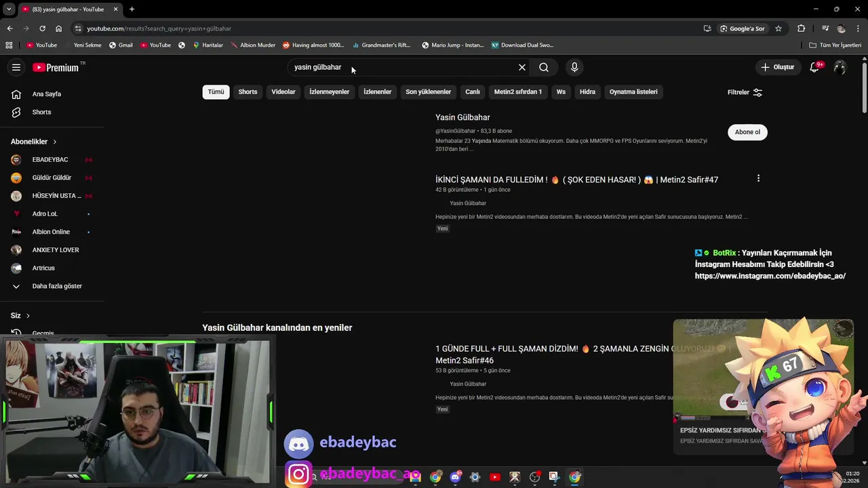Select the Canlı filter chip
The image size is (868, 488).
473,92
